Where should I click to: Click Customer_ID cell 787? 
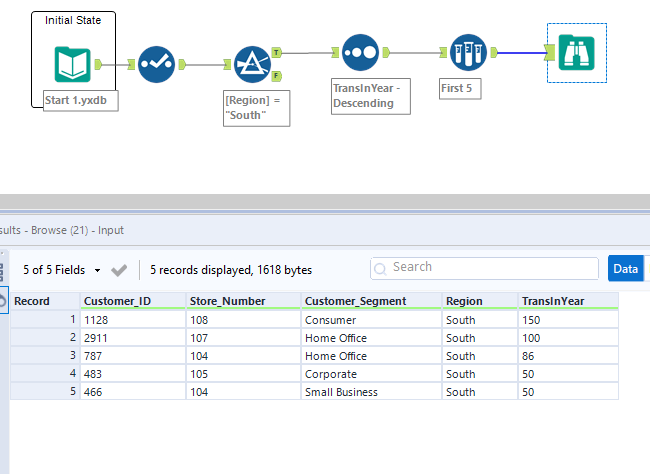133,355
